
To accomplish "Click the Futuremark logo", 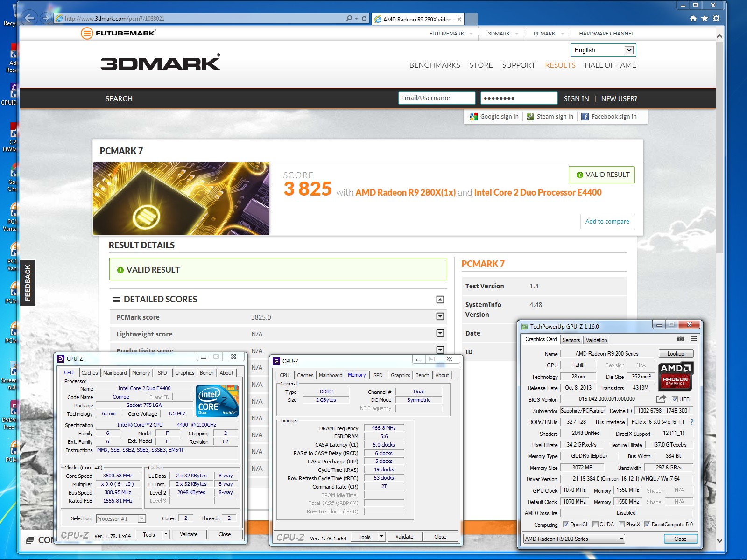I will 118,33.
